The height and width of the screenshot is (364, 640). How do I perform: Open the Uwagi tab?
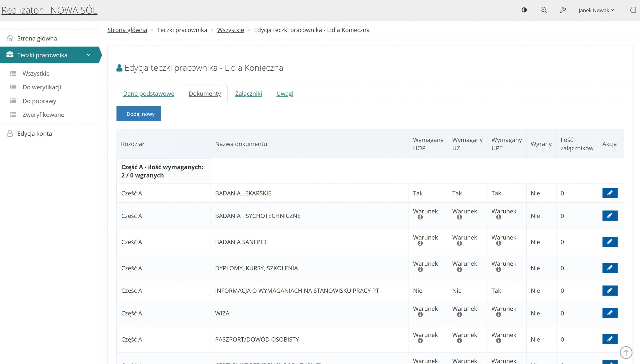(284, 94)
